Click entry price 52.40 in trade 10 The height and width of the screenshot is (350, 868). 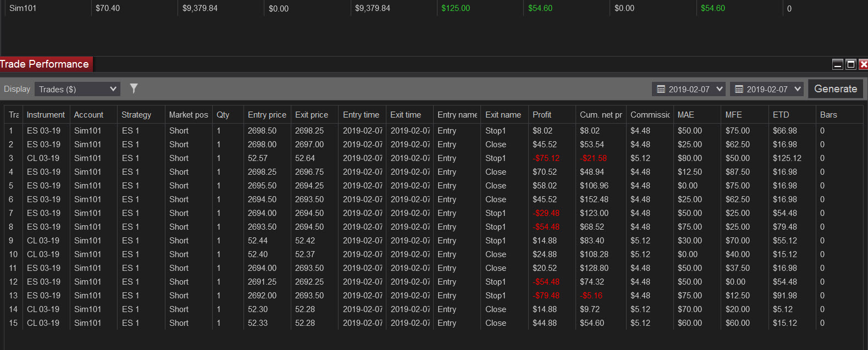pos(258,254)
